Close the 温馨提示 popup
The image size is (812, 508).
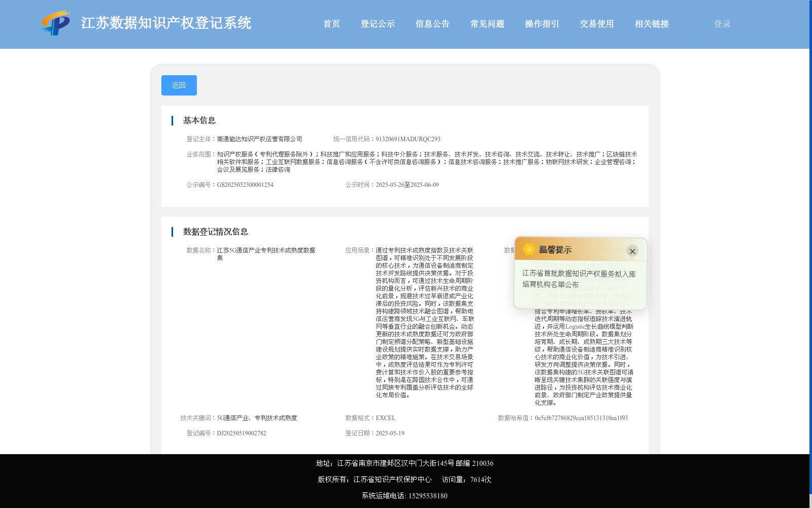(632, 251)
